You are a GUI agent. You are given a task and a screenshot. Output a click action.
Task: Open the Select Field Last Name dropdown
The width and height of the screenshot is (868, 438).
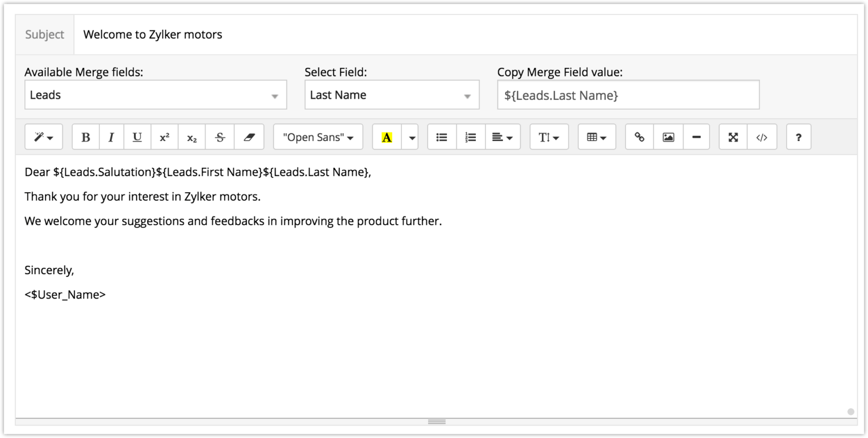(392, 96)
